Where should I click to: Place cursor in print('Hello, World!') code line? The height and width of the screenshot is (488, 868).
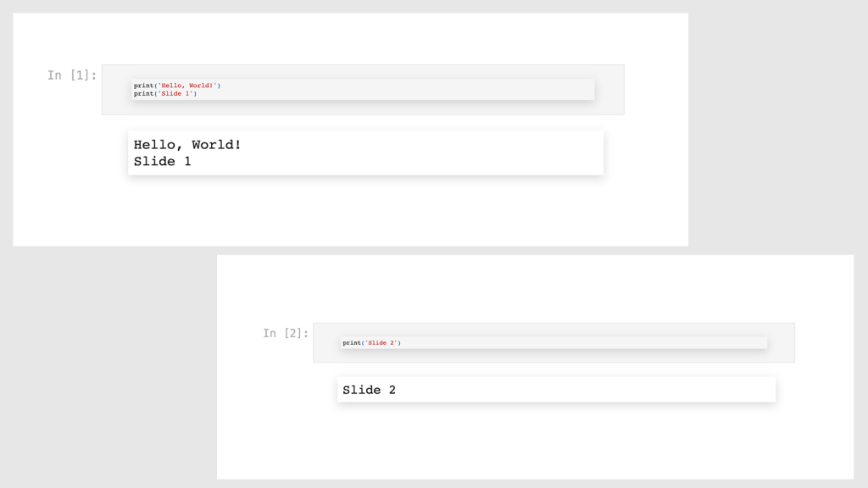pyautogui.click(x=177, y=86)
